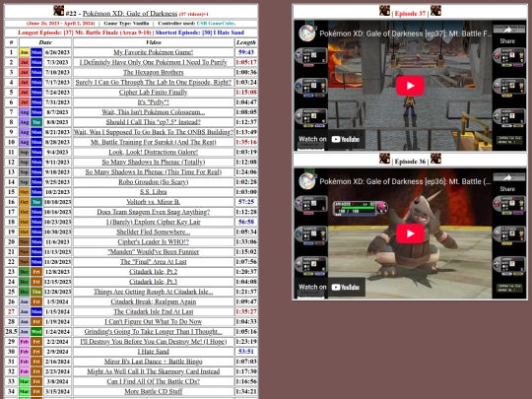The image size is (532, 399).
Task: Open "Voltorb vs. Miror B." link
Action: [x=154, y=202]
